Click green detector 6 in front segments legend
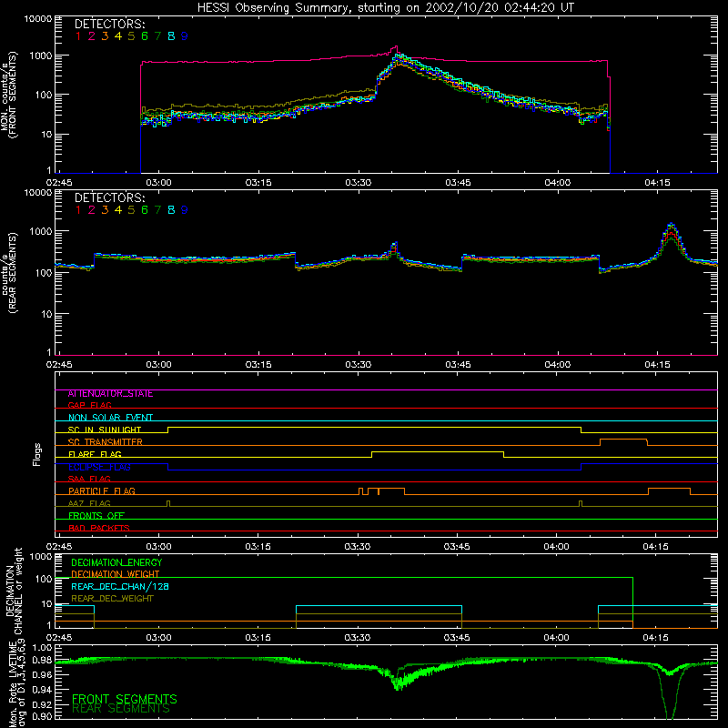The width and height of the screenshot is (728, 728). (145, 35)
